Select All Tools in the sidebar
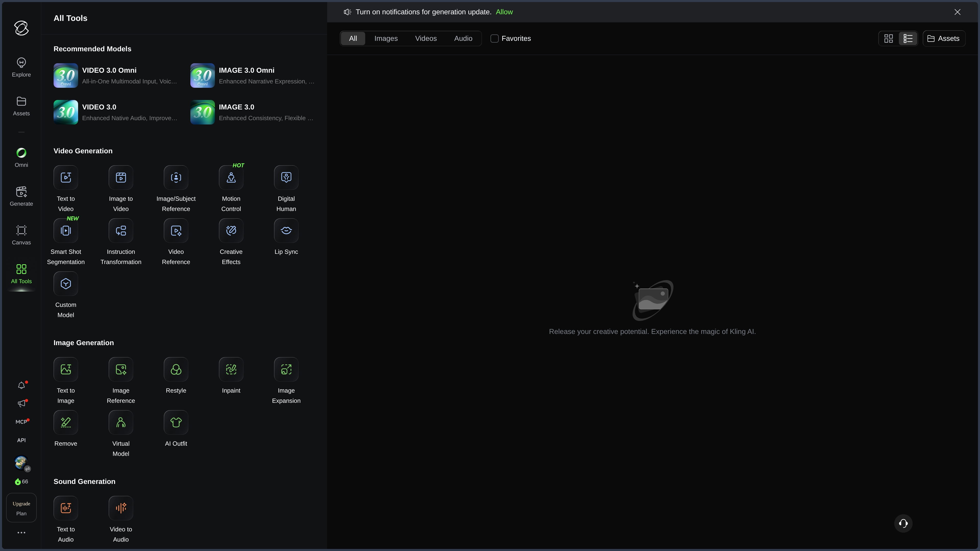 21,274
